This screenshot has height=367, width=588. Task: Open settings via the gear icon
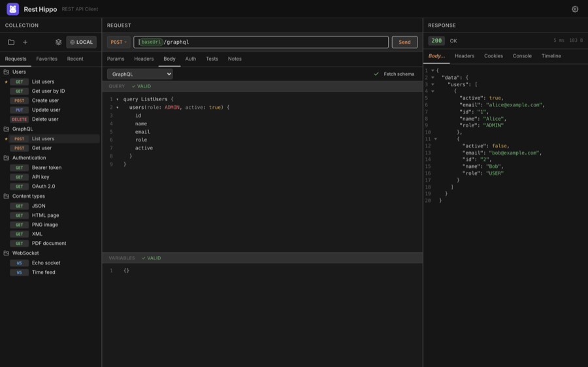pos(575,9)
